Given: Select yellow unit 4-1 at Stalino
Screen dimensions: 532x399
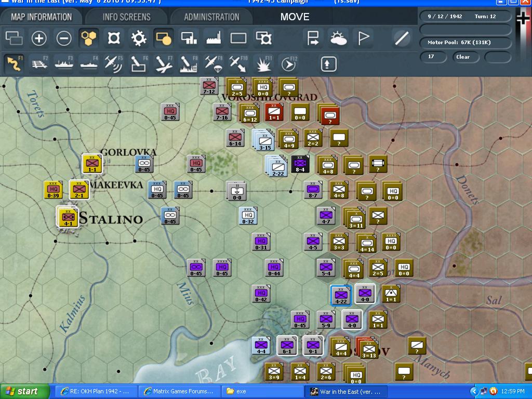Looking at the screenshot, I should pyautogui.click(x=68, y=218).
